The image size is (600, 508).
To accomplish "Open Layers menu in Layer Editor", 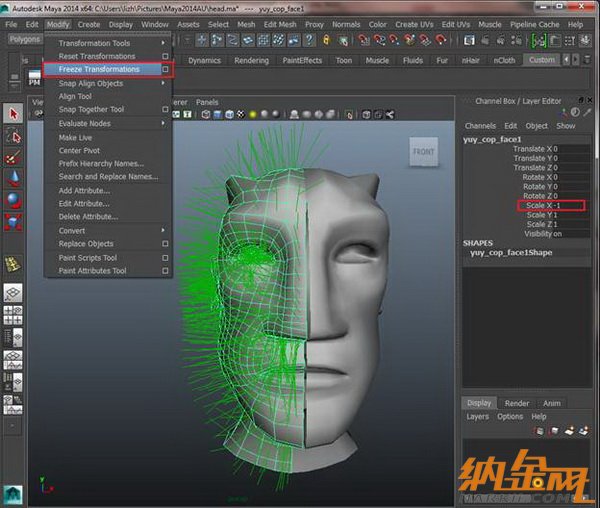I will (478, 416).
